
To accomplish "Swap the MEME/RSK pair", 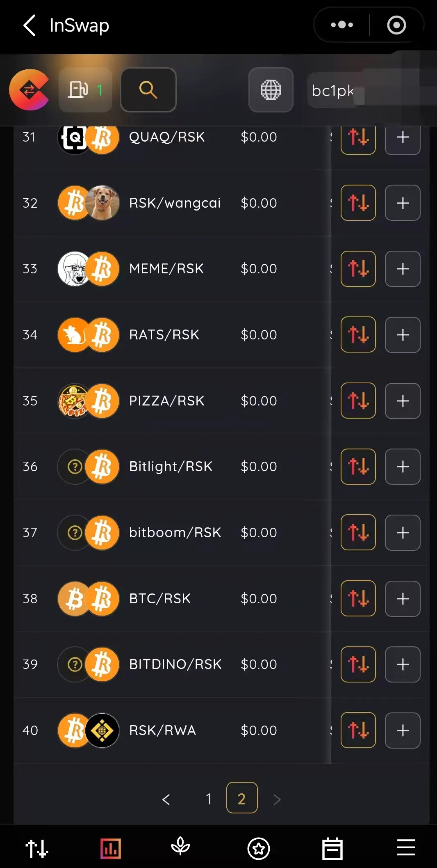I will pyautogui.click(x=358, y=269).
